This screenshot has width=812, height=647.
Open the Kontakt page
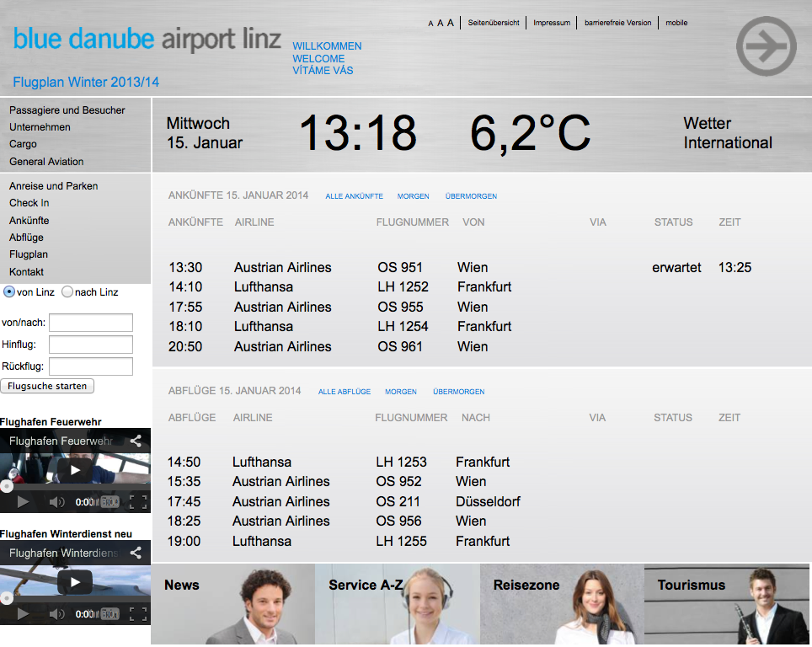[26, 272]
